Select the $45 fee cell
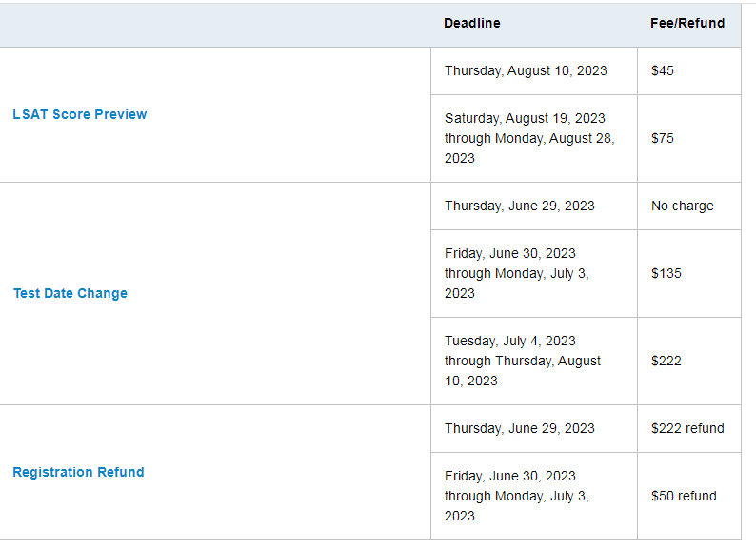This screenshot has height=549, width=756. click(689, 70)
